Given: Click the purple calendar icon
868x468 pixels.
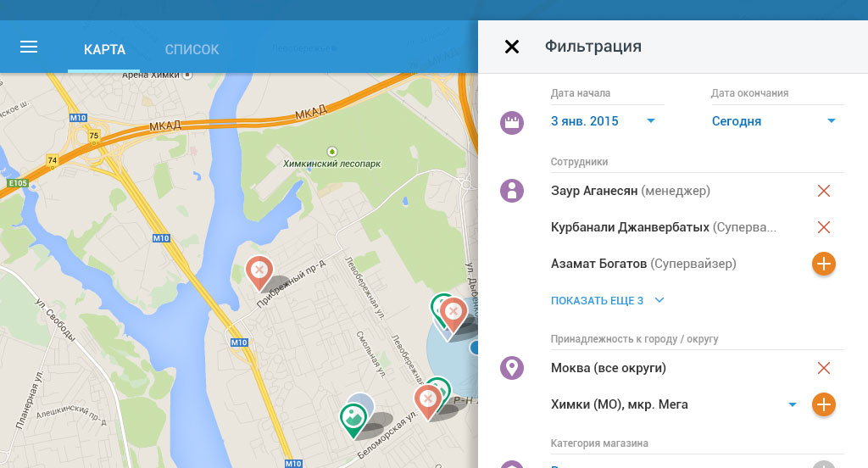Looking at the screenshot, I should click(512, 122).
